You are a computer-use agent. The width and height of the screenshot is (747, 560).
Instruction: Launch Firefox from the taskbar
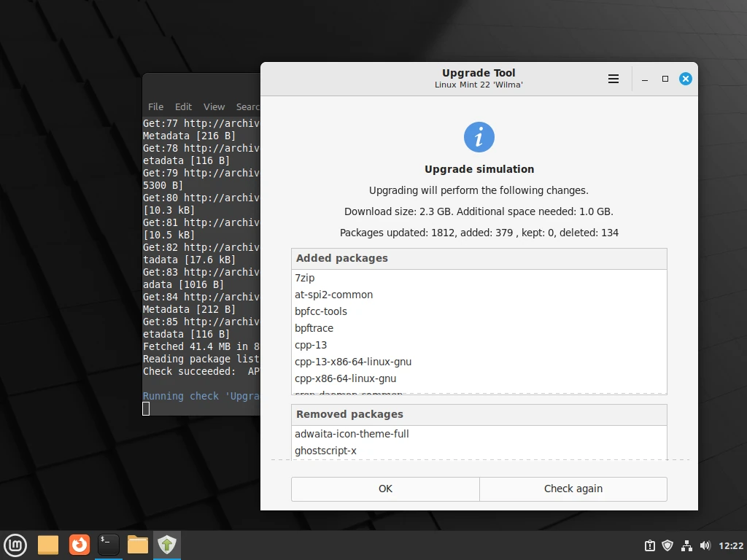[79, 545]
